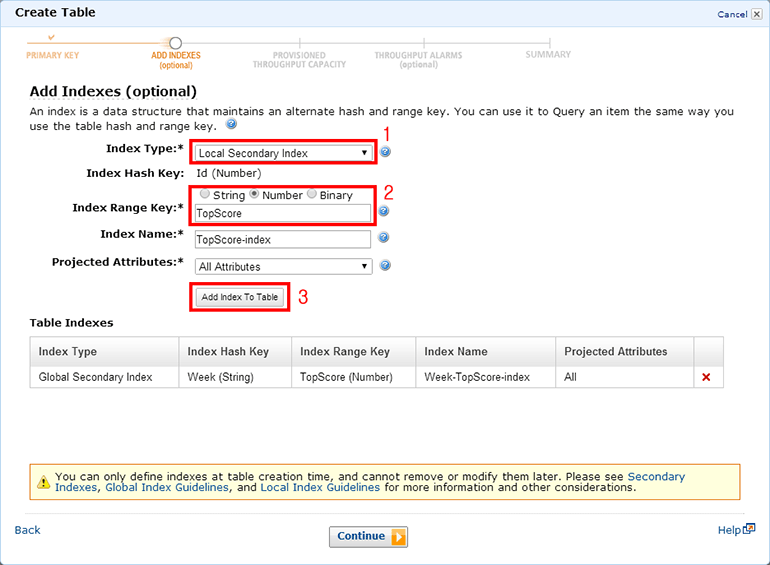Open the Index Type dropdown
The height and width of the screenshot is (565, 770).
click(282, 153)
